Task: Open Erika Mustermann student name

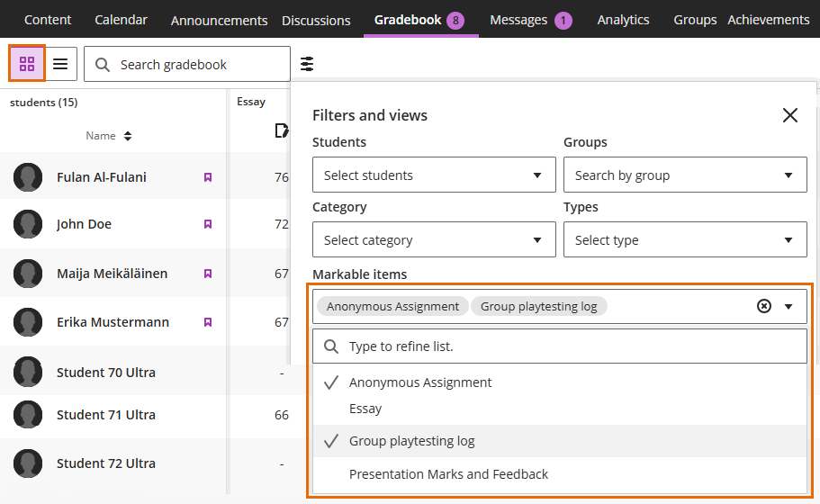Action: click(113, 322)
